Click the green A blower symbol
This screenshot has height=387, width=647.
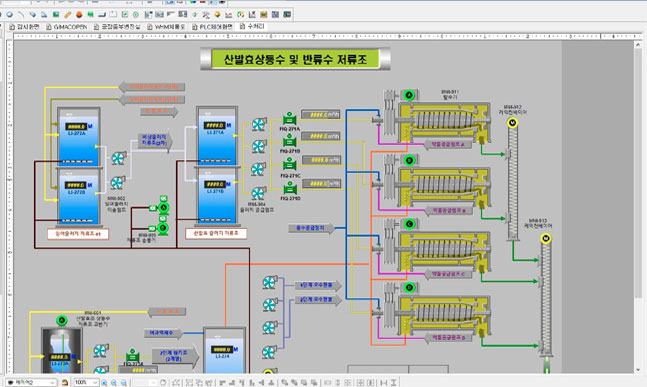pyautogui.click(x=163, y=207)
